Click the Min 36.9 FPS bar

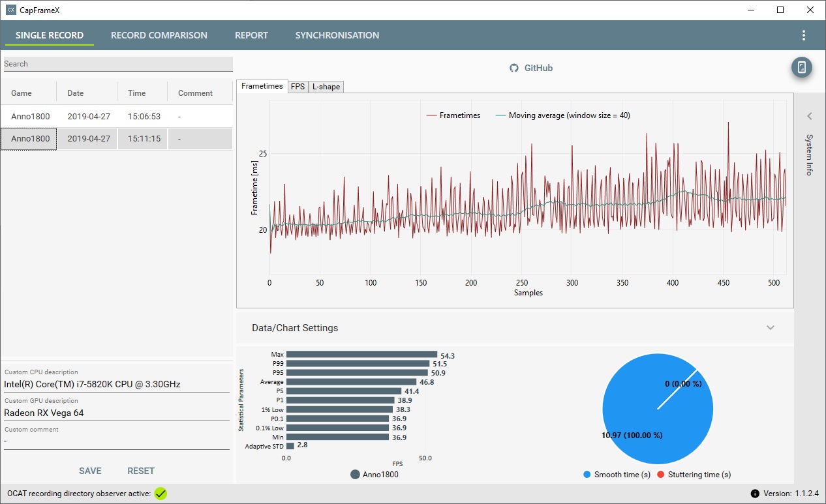pos(337,437)
